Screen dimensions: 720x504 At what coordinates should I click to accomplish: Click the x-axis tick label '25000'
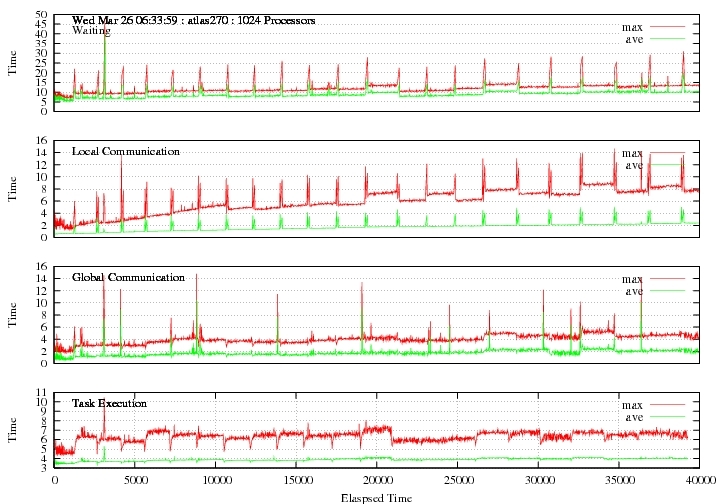click(x=457, y=481)
